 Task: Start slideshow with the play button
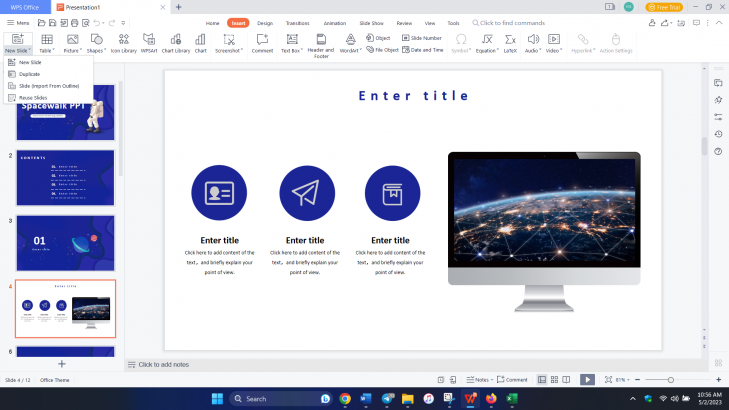[587, 380]
